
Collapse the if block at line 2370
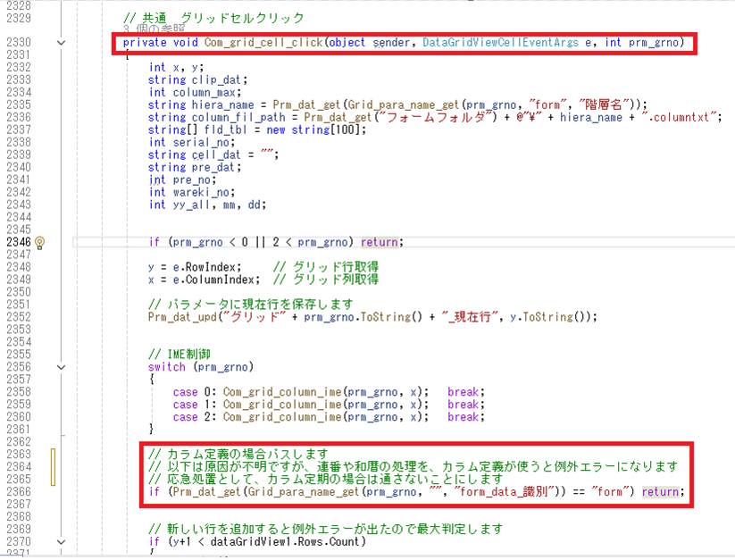pyautogui.click(x=61, y=541)
